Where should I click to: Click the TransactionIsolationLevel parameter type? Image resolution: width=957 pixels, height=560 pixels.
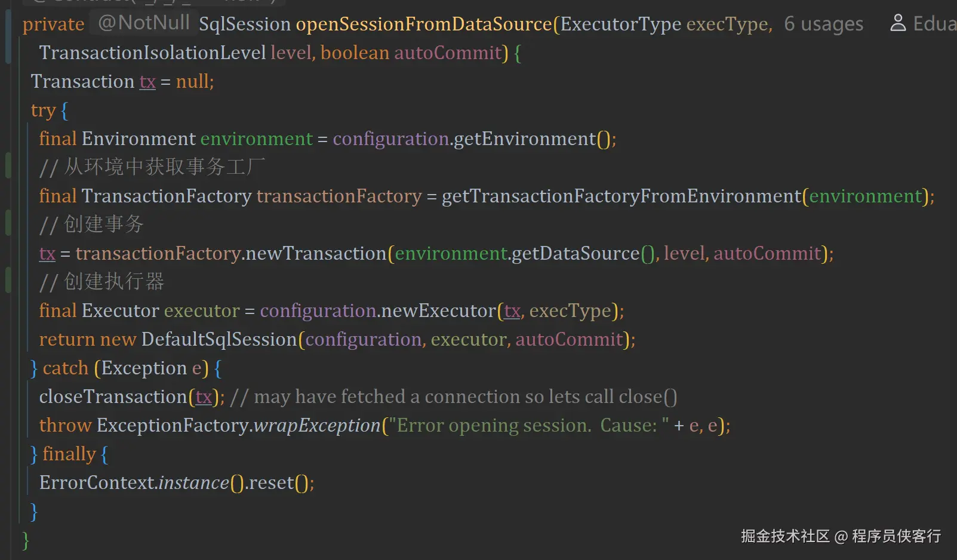tap(152, 53)
